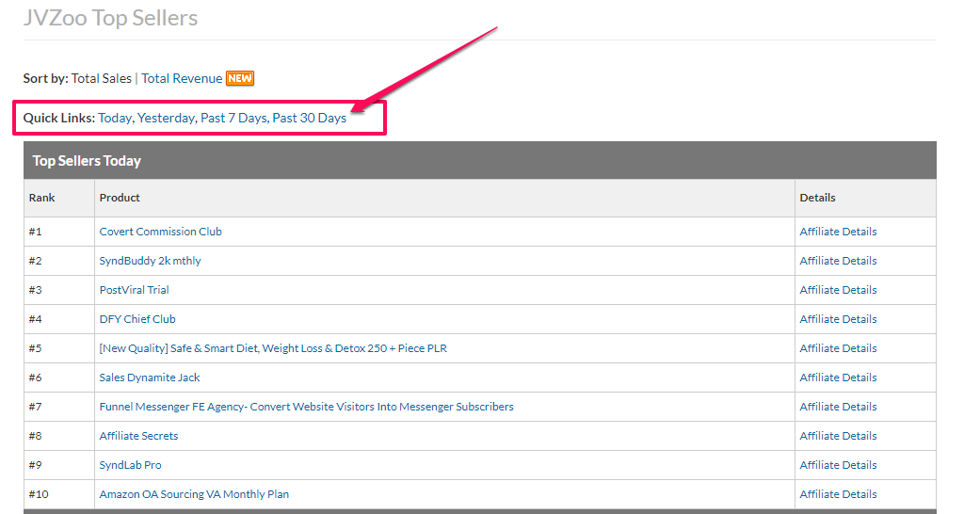Viewport: 980px width, 514px height.
Task: Click the Sort by label
Action: pos(45,78)
